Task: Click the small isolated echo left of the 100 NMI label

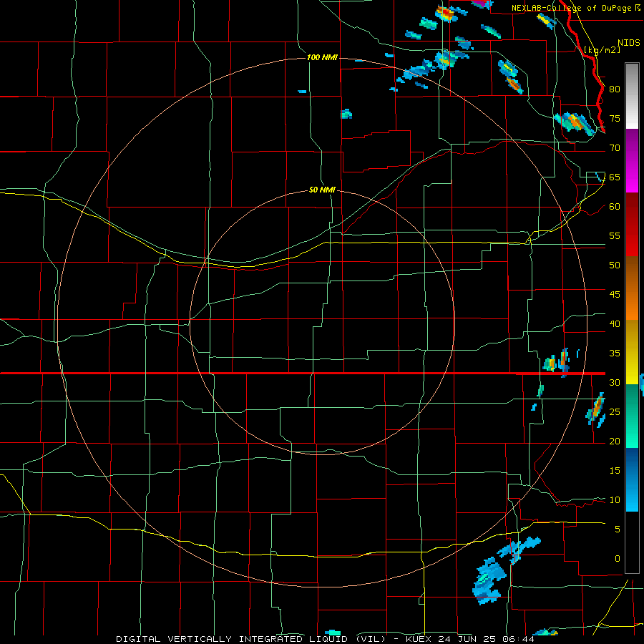Action: point(302,91)
